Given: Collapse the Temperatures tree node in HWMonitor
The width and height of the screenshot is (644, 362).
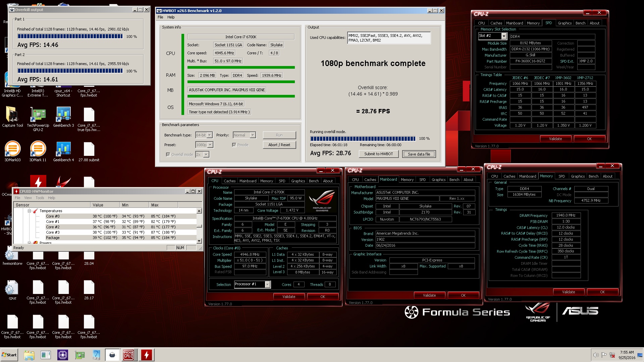Looking at the screenshot, I should click(29, 211).
